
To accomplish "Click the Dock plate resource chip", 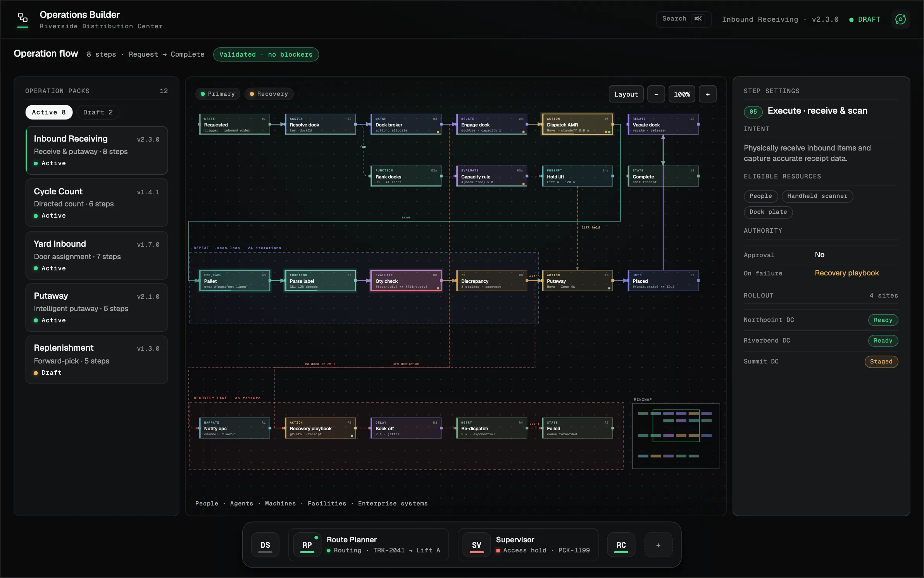I will click(768, 212).
